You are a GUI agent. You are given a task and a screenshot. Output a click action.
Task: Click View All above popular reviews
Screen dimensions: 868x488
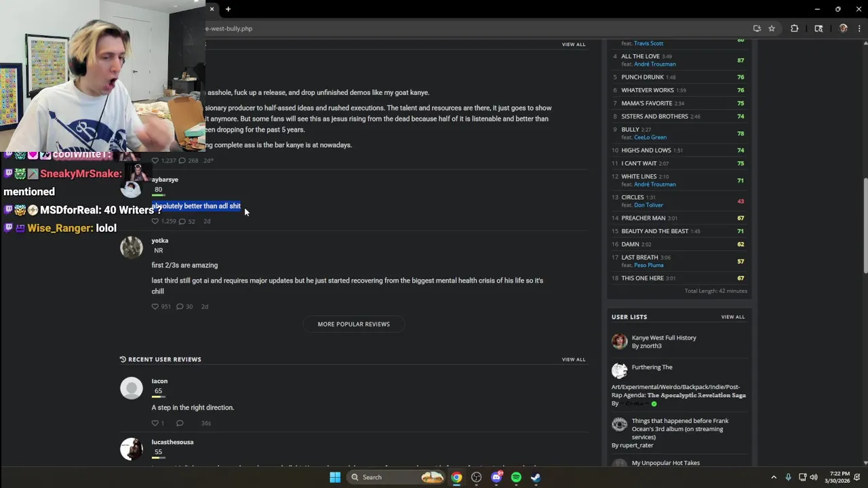click(x=573, y=44)
